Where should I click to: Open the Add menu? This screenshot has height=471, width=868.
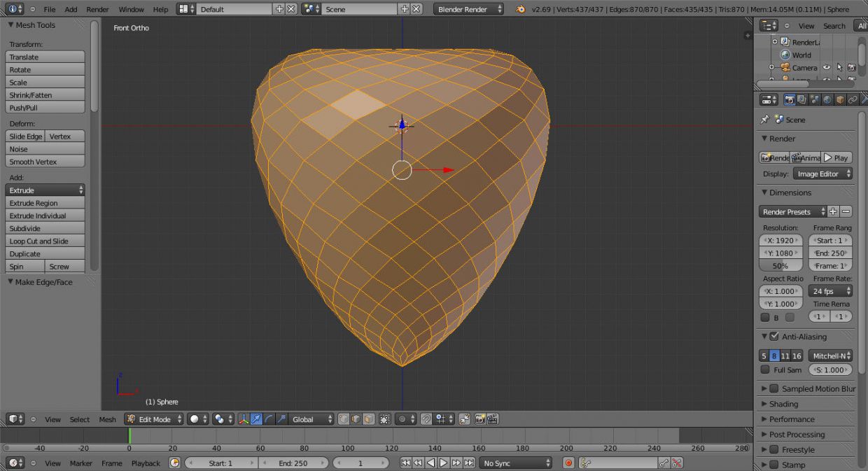tap(71, 9)
